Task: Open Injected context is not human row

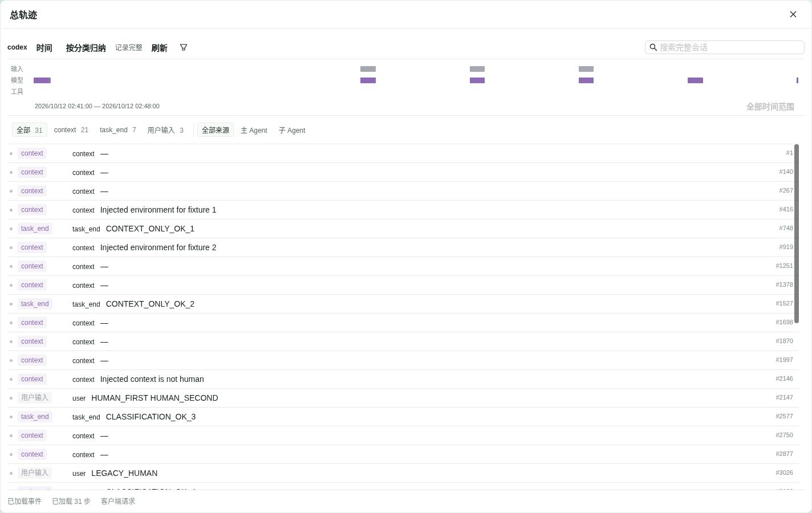Action: (403, 379)
